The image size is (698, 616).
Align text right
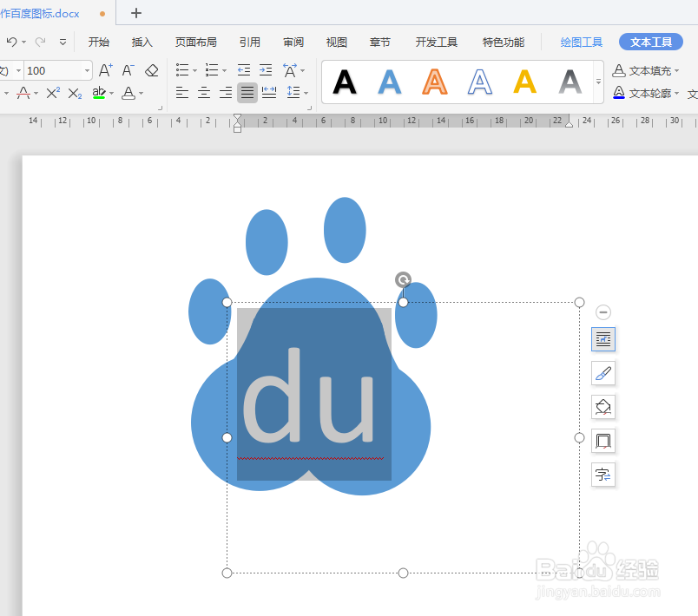click(226, 93)
